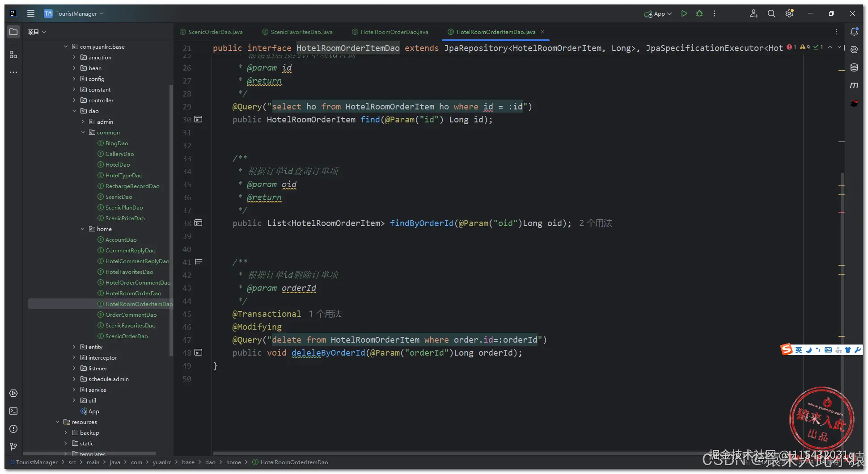The image size is (868, 474).
Task: Expand the entity package
Action: pyautogui.click(x=74, y=347)
